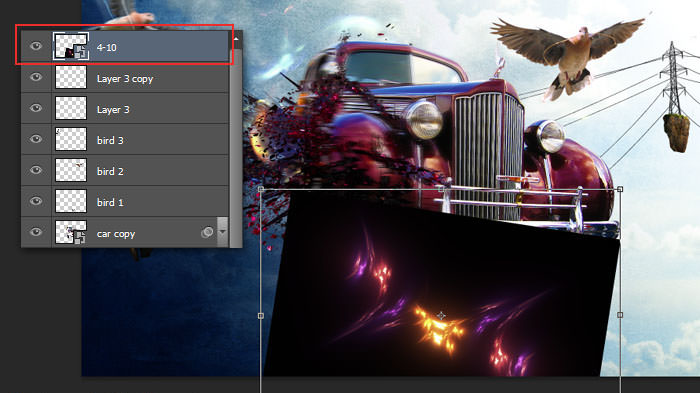The image size is (700, 393).
Task: Hide the bird 2 layer
Action: pyautogui.click(x=36, y=170)
